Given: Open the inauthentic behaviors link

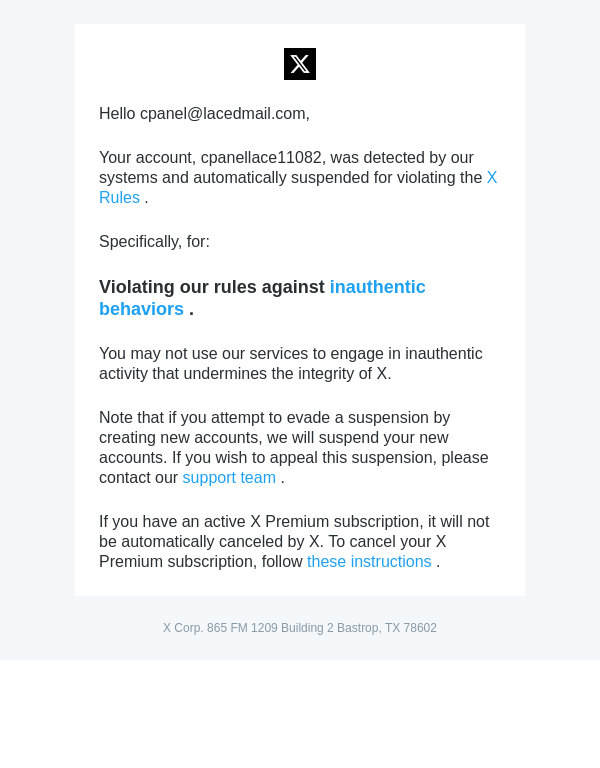Looking at the screenshot, I should (377, 288).
